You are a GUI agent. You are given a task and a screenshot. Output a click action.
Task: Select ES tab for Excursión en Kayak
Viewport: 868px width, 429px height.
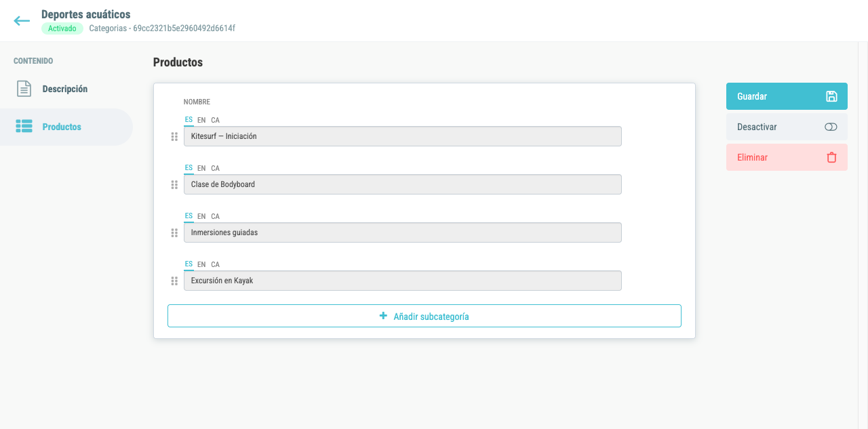coord(189,264)
